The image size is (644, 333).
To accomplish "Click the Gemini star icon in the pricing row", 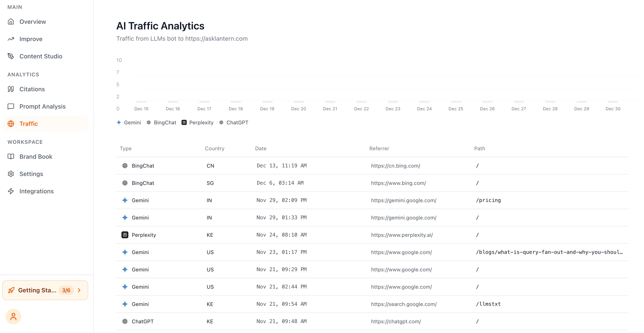I will 125,200.
